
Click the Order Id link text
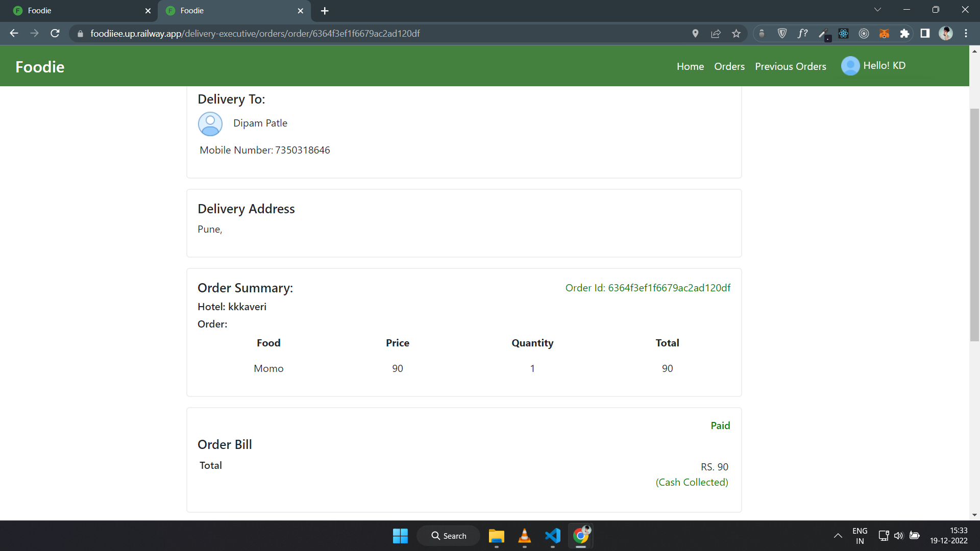pos(648,287)
